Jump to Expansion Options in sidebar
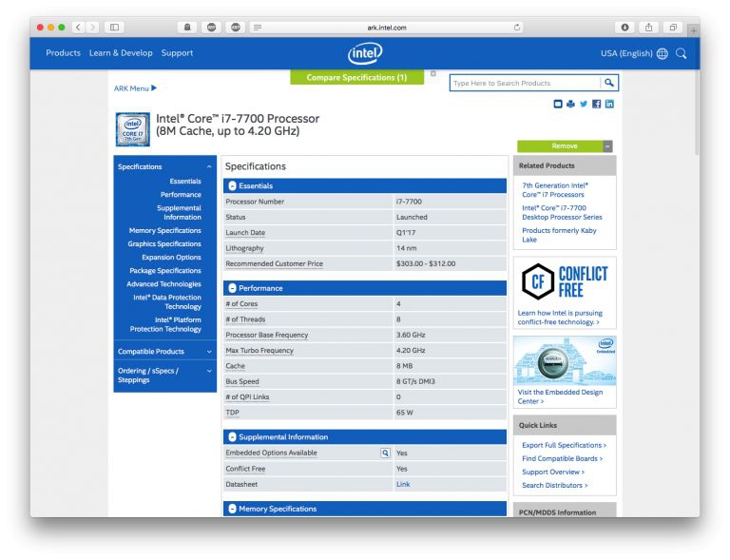 coord(171,258)
